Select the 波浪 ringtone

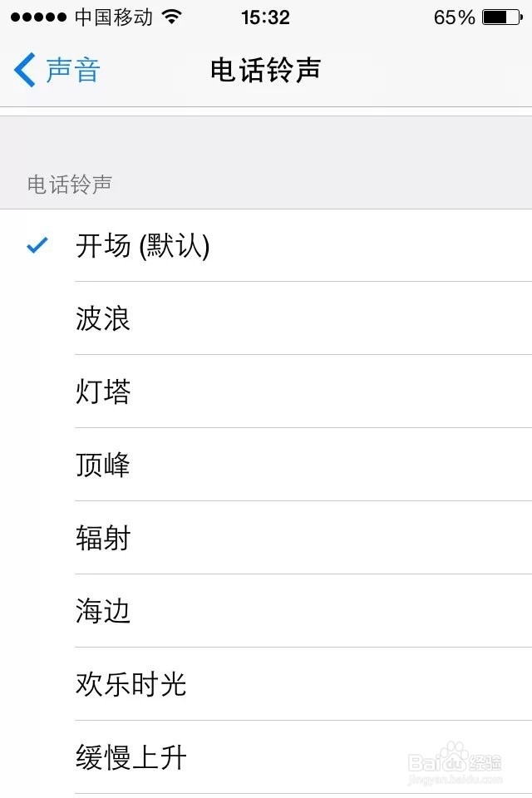103,319
